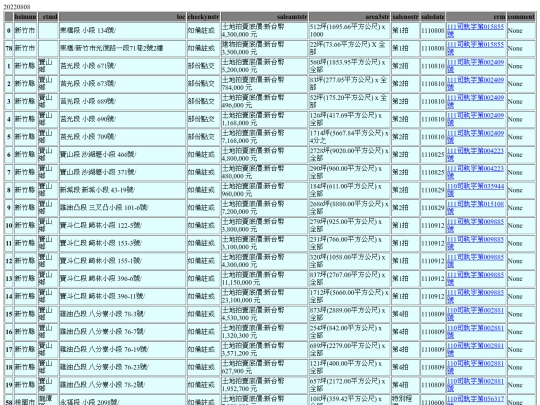Select the 20220808 date text above the table

(x=17, y=7)
